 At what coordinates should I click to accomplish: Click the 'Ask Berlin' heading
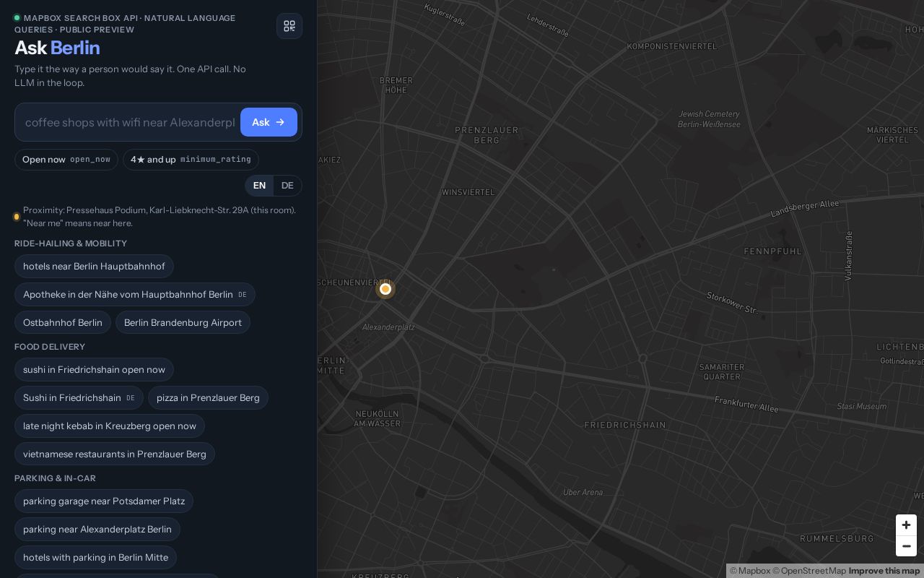click(57, 48)
